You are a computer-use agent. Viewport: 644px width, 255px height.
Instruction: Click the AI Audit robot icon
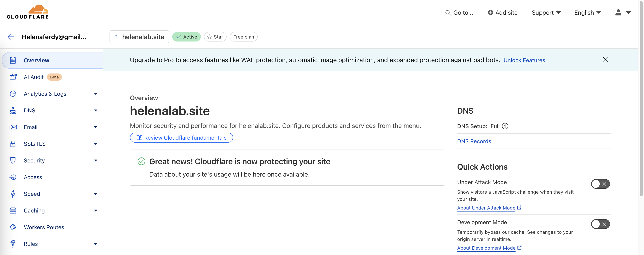(x=13, y=77)
